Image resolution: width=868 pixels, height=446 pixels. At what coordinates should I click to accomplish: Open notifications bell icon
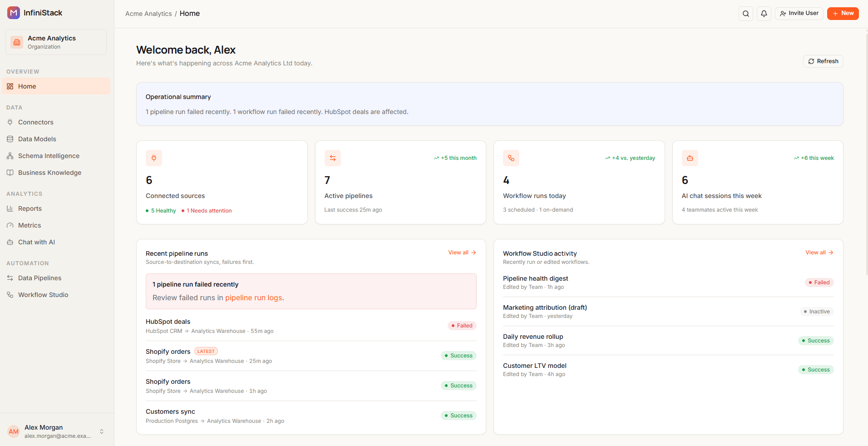click(764, 14)
